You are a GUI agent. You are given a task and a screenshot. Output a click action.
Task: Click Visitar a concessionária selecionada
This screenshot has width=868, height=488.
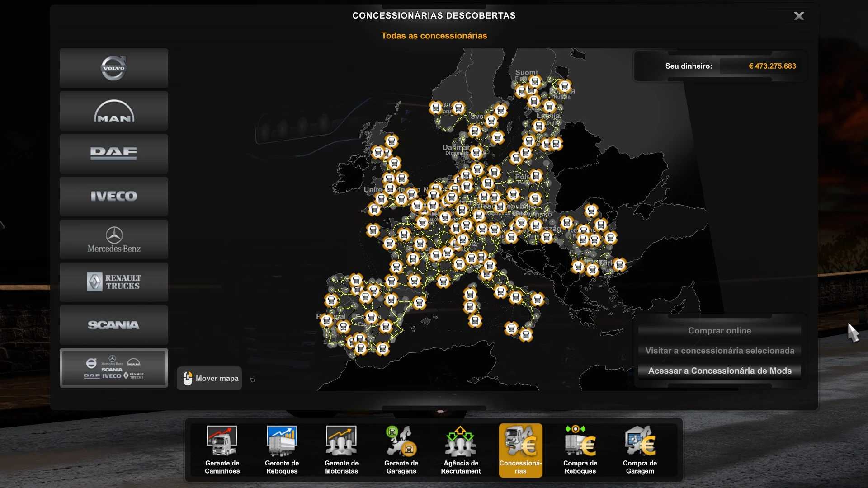coord(719,351)
